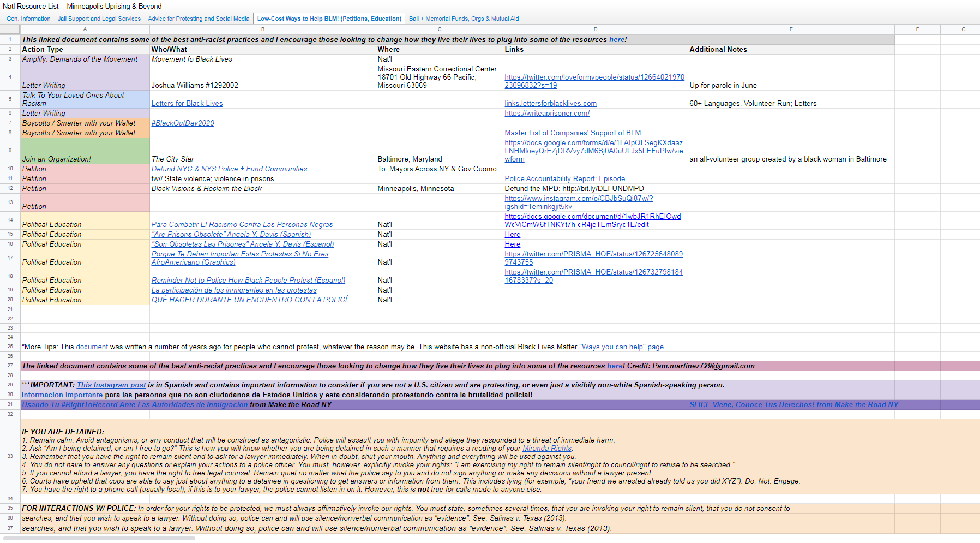Select the 'Join an Organization!' cell
980x543 pixels.
pyautogui.click(x=85, y=151)
